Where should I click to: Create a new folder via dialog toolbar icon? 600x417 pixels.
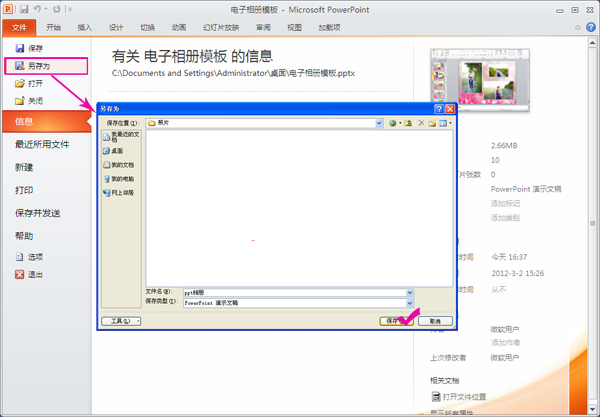(432, 123)
